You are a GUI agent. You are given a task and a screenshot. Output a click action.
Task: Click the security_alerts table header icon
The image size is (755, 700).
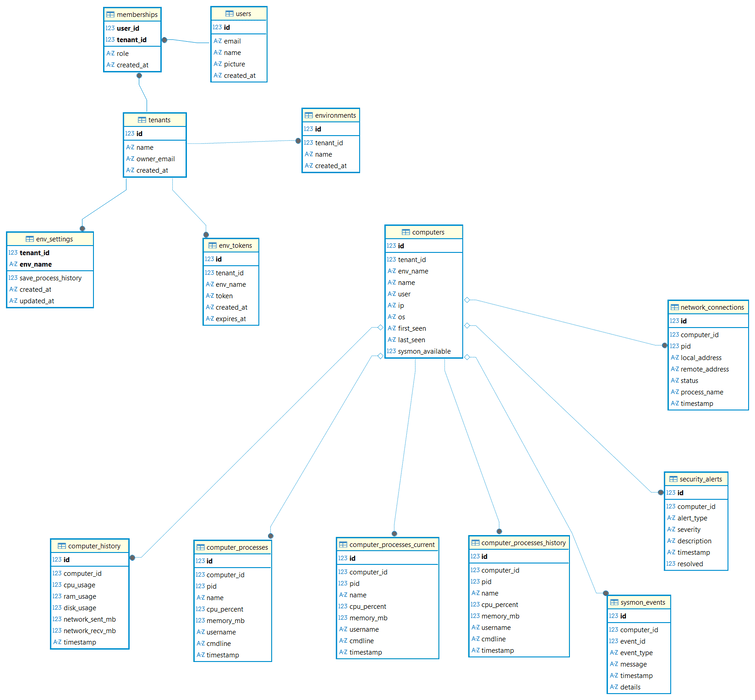pos(671,479)
